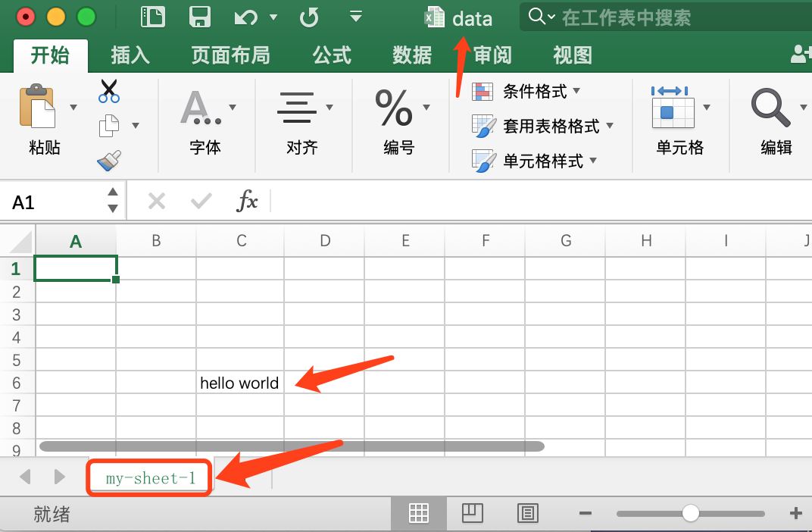Image resolution: width=812 pixels, height=532 pixels.
Task: Switch to the 公式 tab
Action: click(332, 55)
